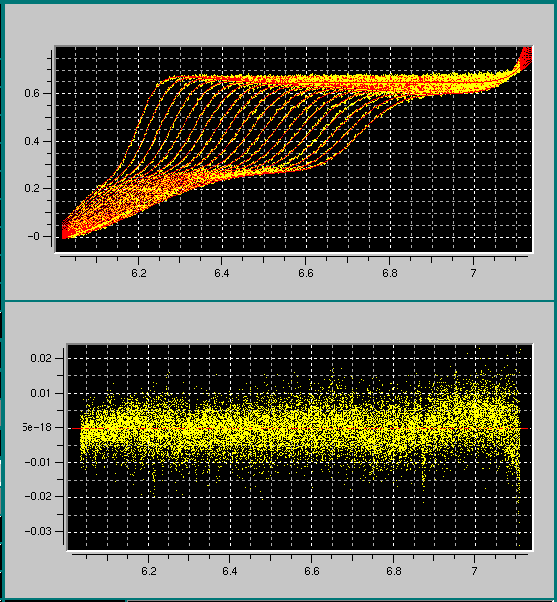
Task: Click the 6.6 x-axis label of residuals plot
Action: click(x=311, y=571)
